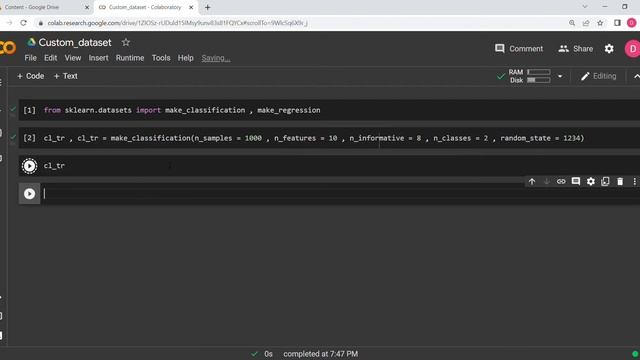Open the Google account avatar
Viewport: 640px width, 360px height.
point(632,49)
